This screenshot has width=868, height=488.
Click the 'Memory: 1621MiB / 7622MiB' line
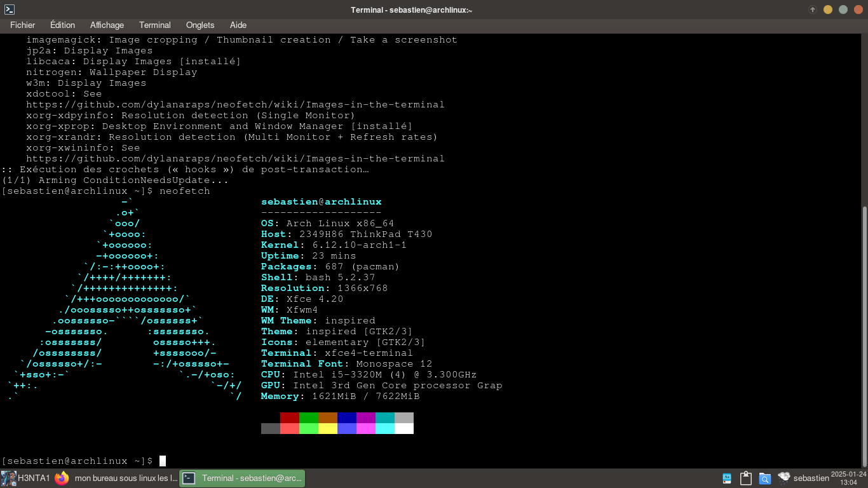(x=340, y=396)
